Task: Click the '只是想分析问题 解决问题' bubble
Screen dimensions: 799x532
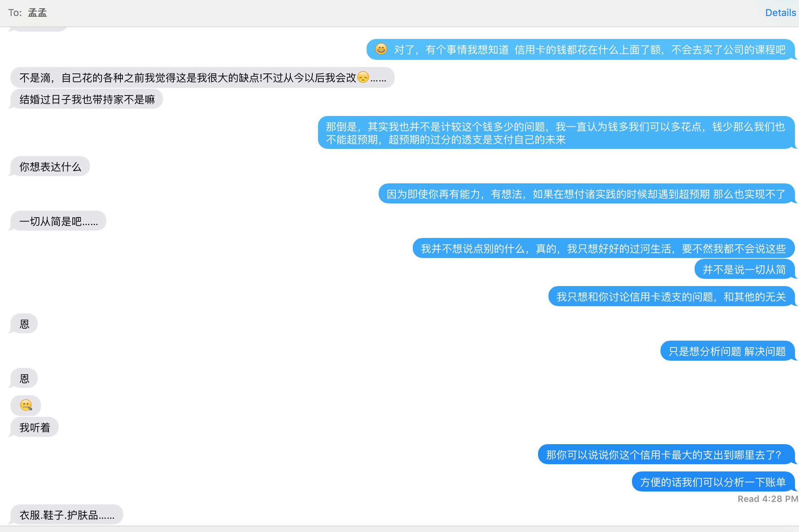Action: point(727,351)
